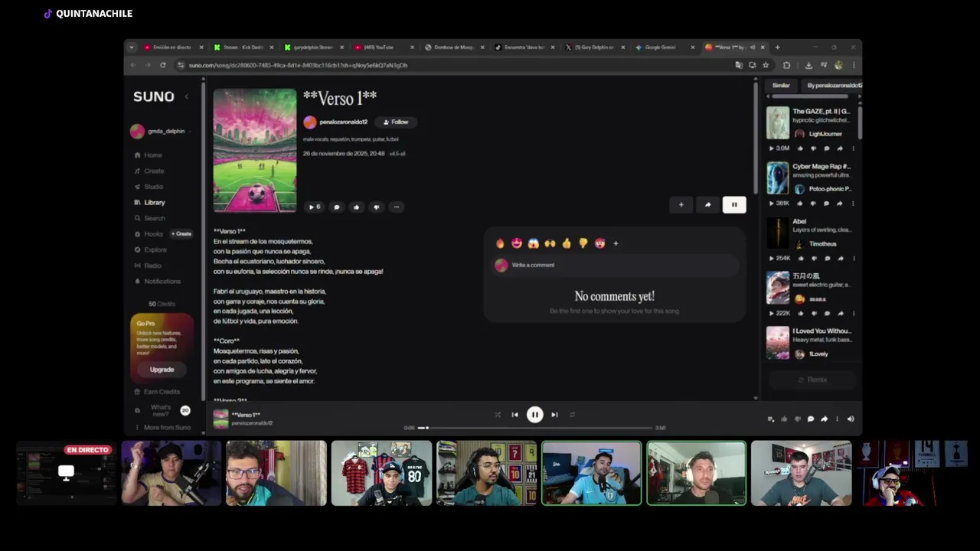This screenshot has width=980, height=551.
Task: Expand More from Suno
Action: (x=162, y=428)
